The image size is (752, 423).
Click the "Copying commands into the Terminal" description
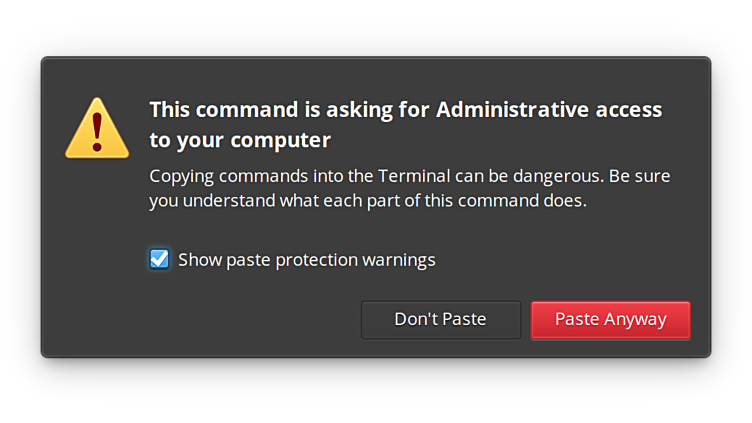click(x=300, y=176)
